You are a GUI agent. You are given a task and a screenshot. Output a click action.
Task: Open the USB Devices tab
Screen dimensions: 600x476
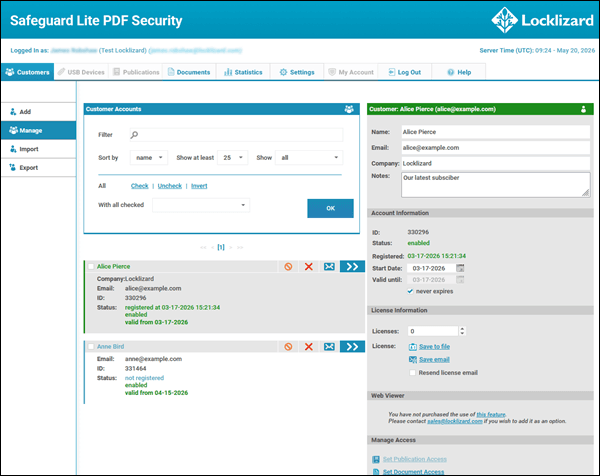81,72
